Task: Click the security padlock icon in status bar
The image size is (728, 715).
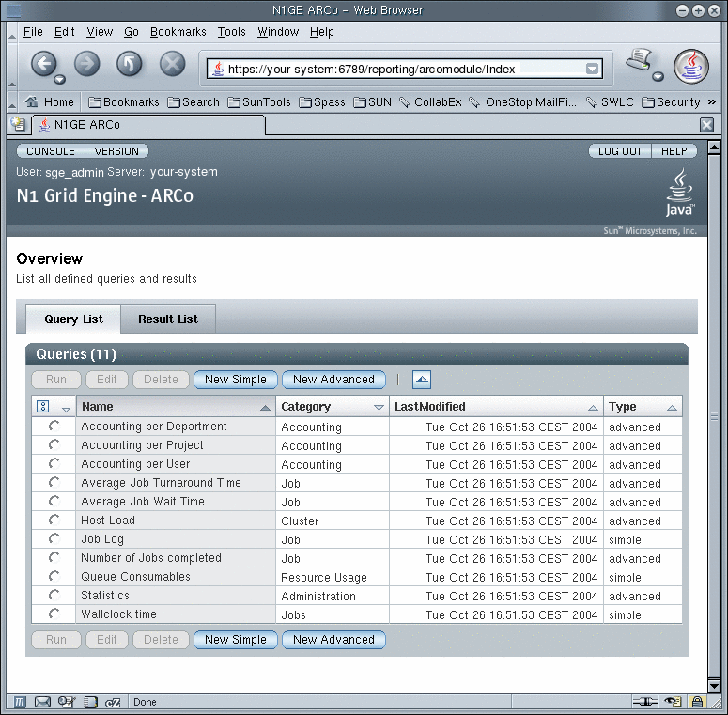Action: pyautogui.click(x=697, y=702)
